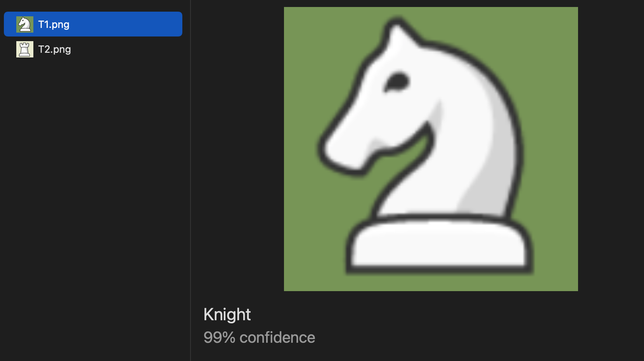The height and width of the screenshot is (361, 644).
Task: Select the T1.png file row
Action: 93,24
